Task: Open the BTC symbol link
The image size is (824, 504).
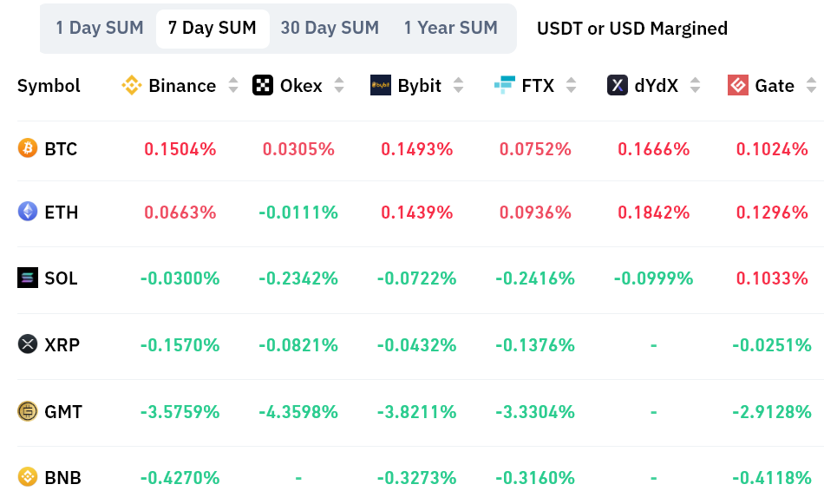Action: [x=61, y=149]
